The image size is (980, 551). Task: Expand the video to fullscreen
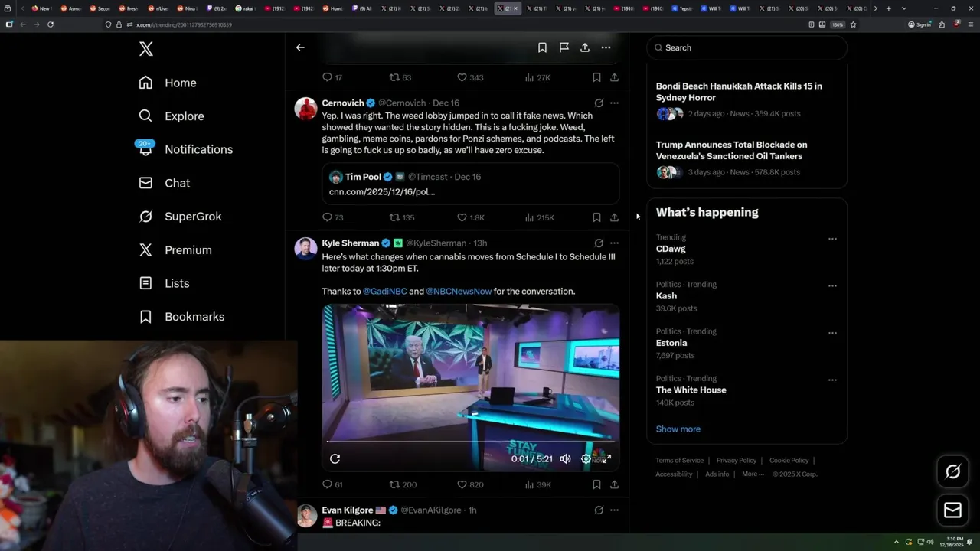(606, 458)
